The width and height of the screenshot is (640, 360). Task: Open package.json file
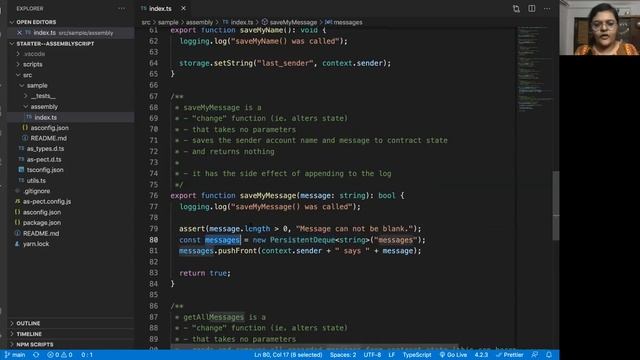(x=42, y=223)
